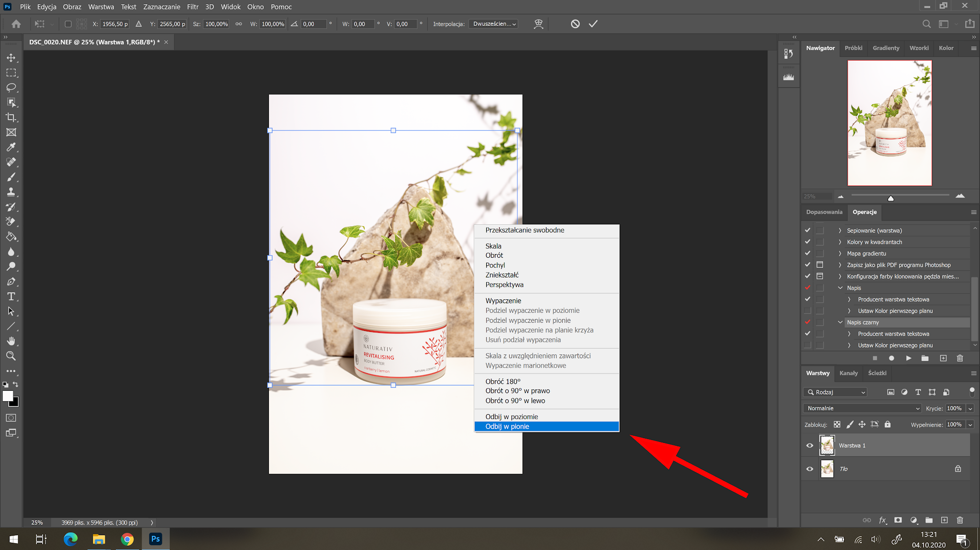Select the Lasso tool
This screenshot has height=550, width=980.
click(x=11, y=88)
